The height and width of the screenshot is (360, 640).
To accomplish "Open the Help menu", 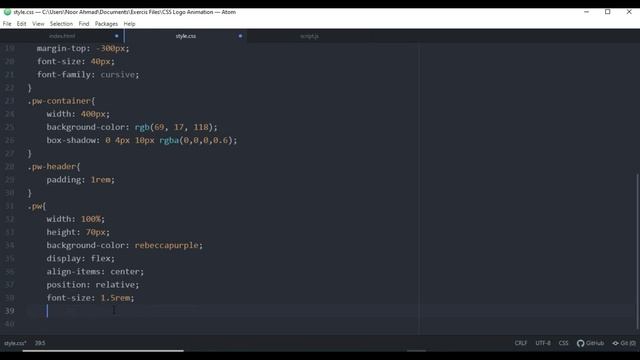I will click(x=129, y=24).
